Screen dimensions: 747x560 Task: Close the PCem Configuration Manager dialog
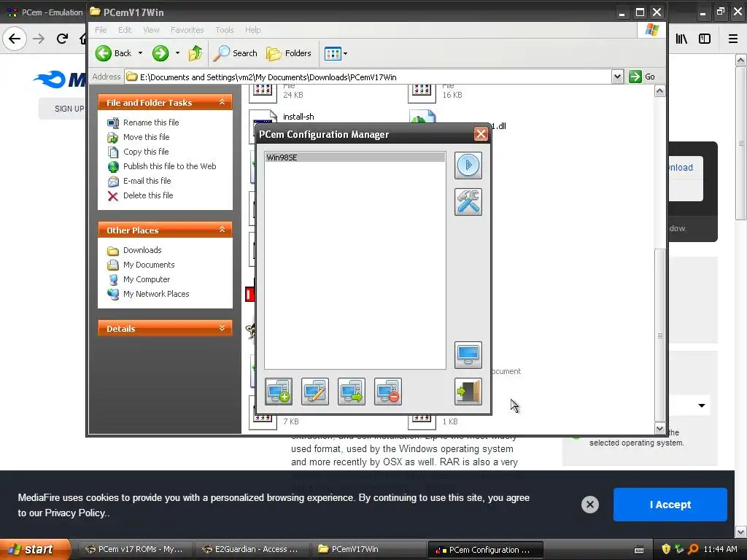point(481,134)
